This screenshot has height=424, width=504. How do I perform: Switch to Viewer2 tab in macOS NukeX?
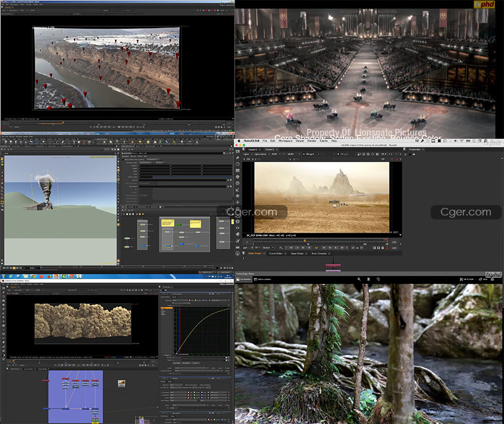point(269,150)
